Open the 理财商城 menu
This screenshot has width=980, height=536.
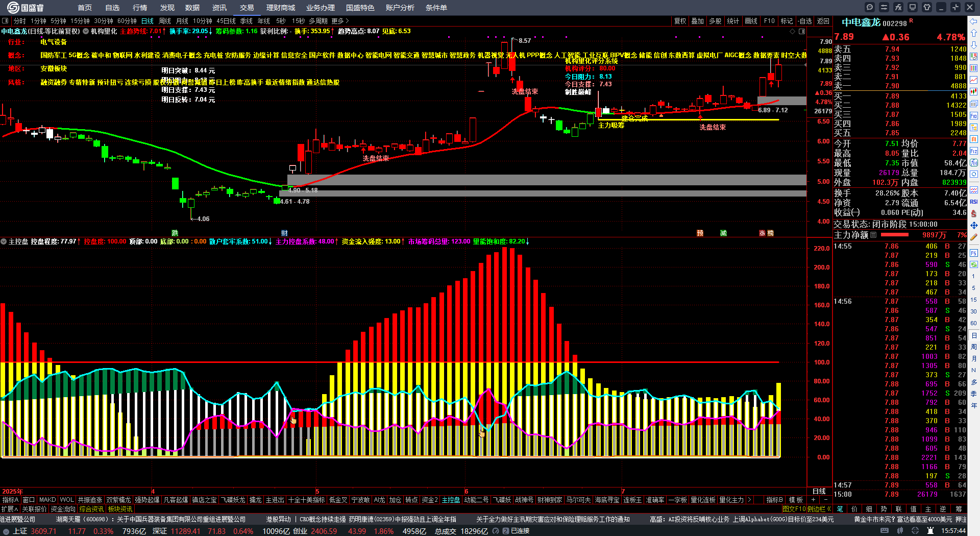(x=281, y=8)
